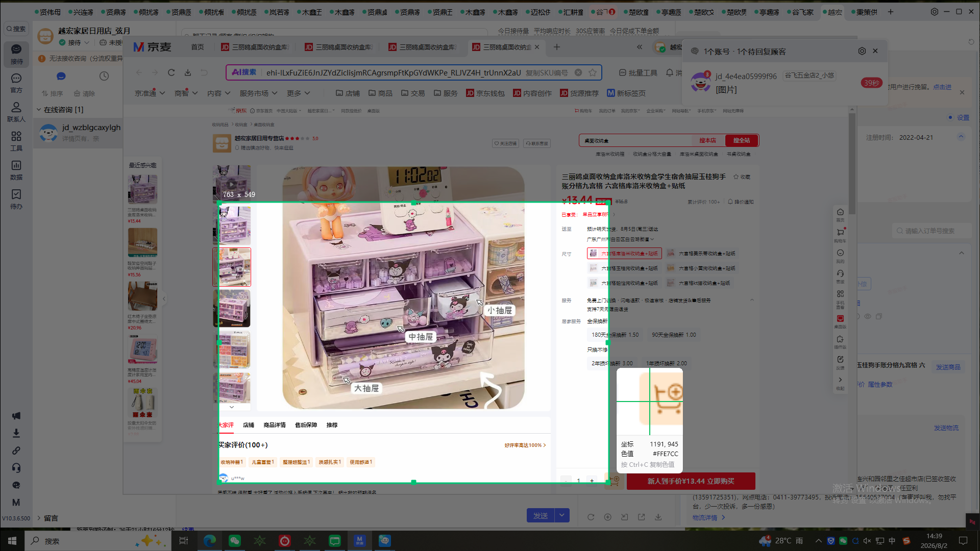Click the Windows Start button
The image size is (980, 551).
(12, 541)
